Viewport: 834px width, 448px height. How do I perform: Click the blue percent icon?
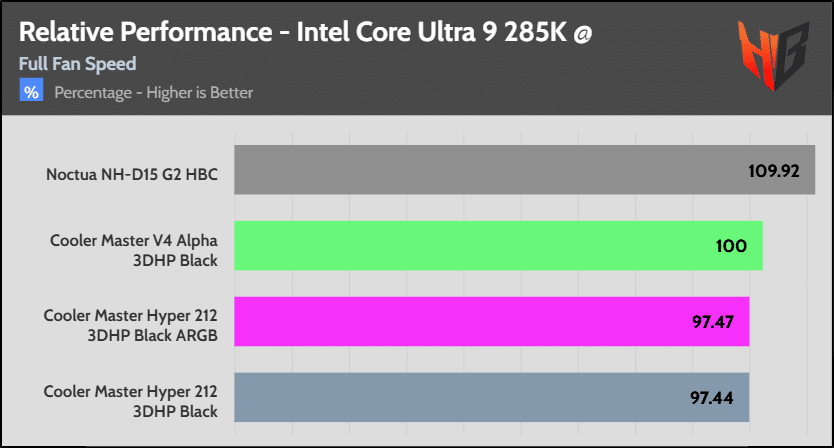click(x=31, y=92)
